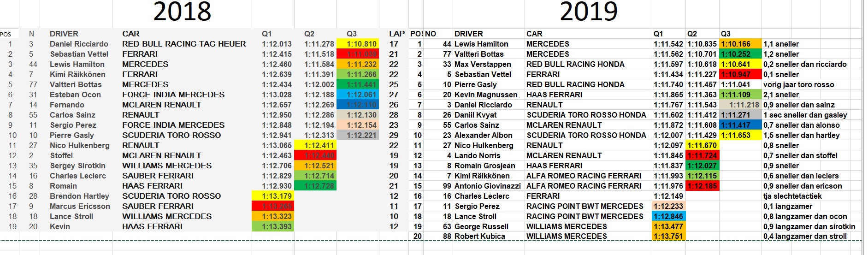Select Lewis Hamilton's orange Q3 time 1:10.166

point(741,44)
